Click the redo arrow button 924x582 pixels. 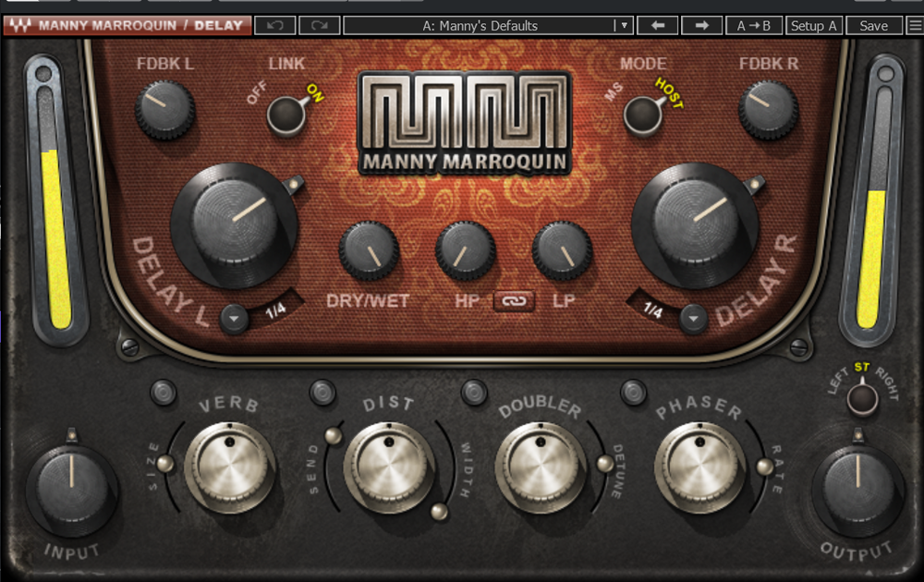tap(319, 25)
